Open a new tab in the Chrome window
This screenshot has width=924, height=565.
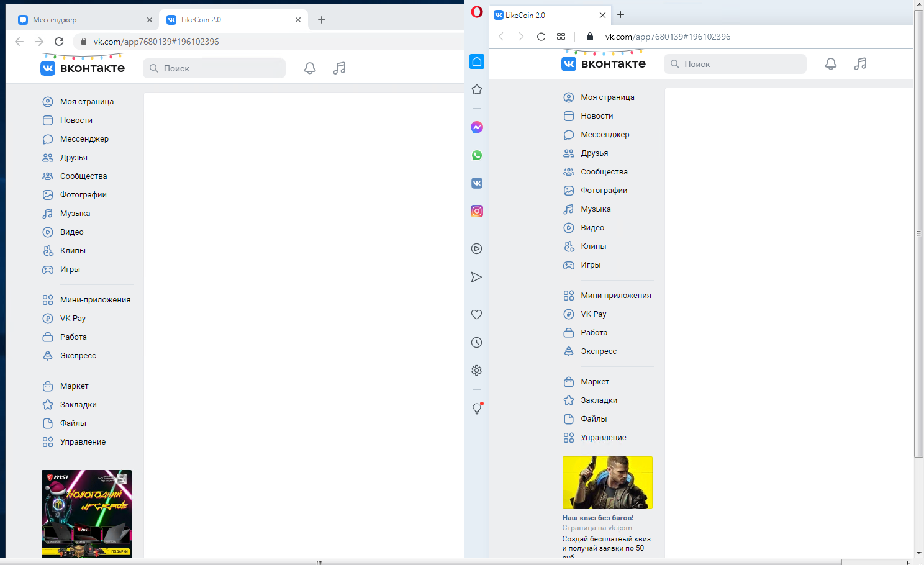click(x=322, y=20)
